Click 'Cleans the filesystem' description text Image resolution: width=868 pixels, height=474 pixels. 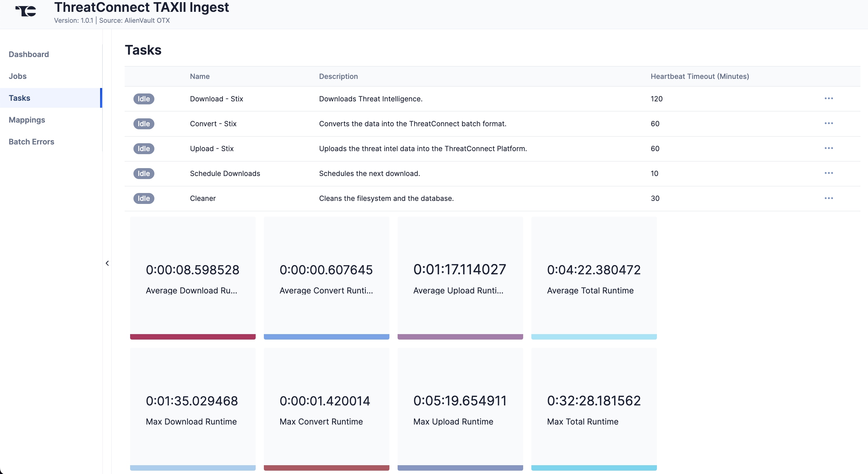coord(386,198)
